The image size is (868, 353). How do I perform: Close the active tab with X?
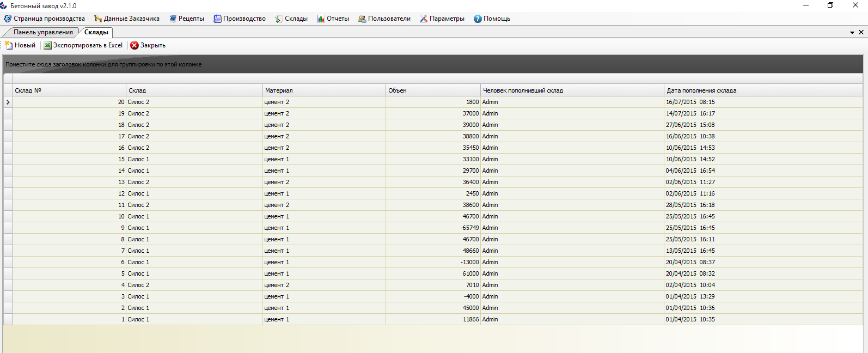coord(861,32)
